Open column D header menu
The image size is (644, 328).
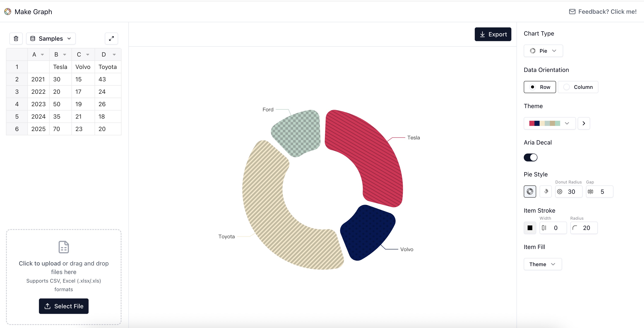(x=114, y=54)
